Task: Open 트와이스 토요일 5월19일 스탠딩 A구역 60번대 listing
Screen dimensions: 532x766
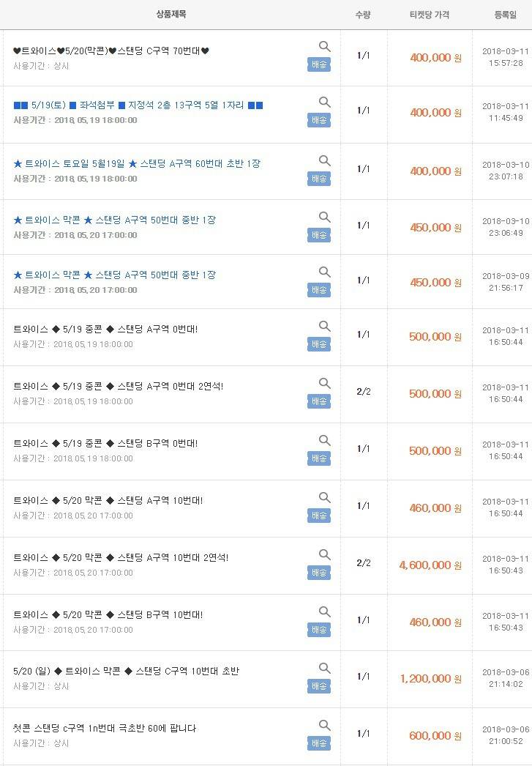Action: 137,163
